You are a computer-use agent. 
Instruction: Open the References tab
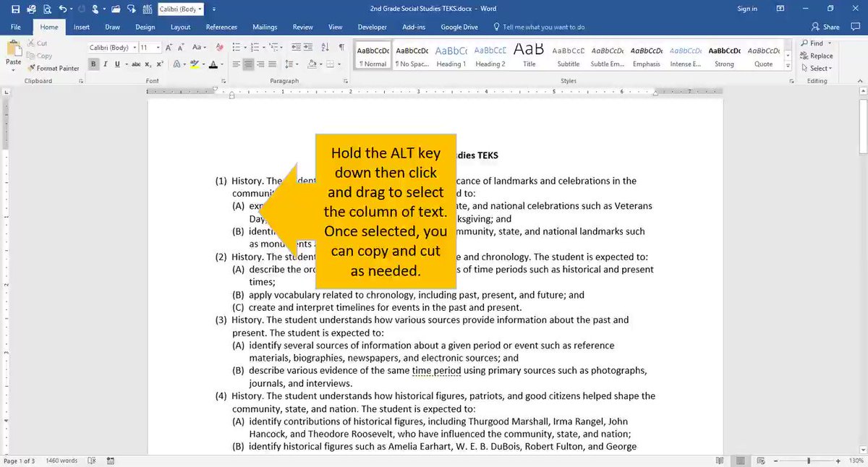221,27
